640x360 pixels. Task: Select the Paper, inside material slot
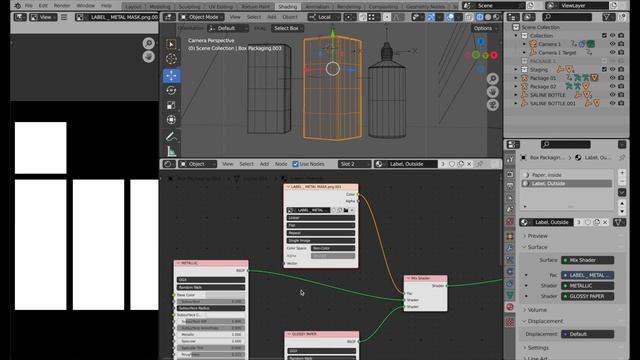567,175
